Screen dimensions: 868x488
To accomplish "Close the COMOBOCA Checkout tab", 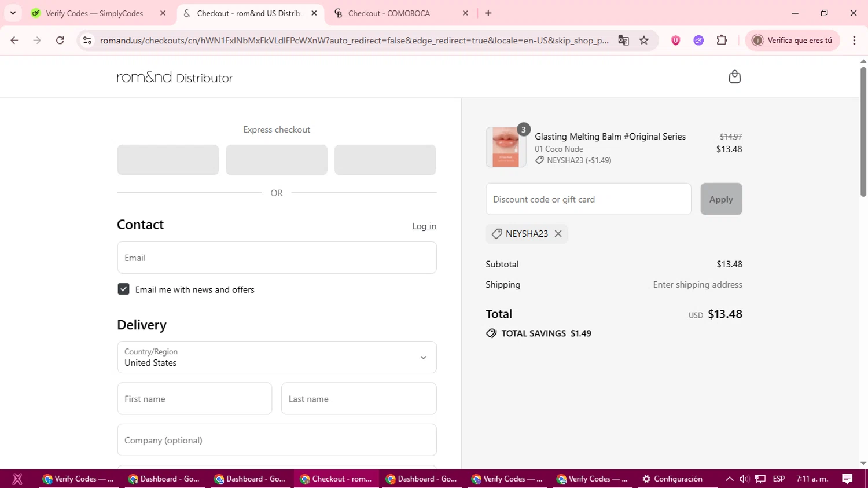I will [x=465, y=13].
